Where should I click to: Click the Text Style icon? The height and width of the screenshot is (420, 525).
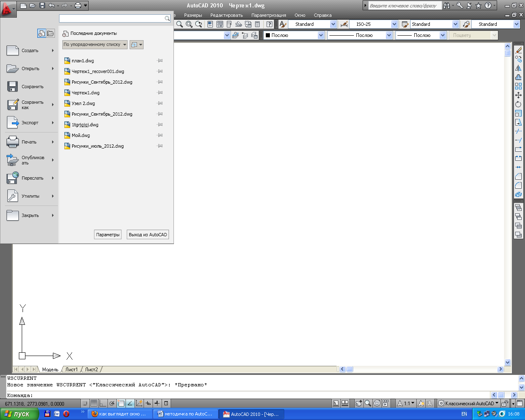click(283, 24)
